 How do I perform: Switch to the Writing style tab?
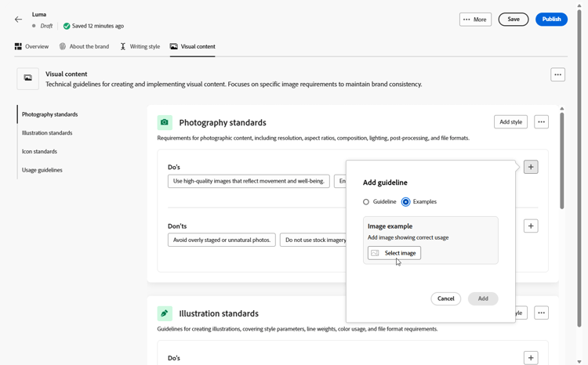(140, 47)
